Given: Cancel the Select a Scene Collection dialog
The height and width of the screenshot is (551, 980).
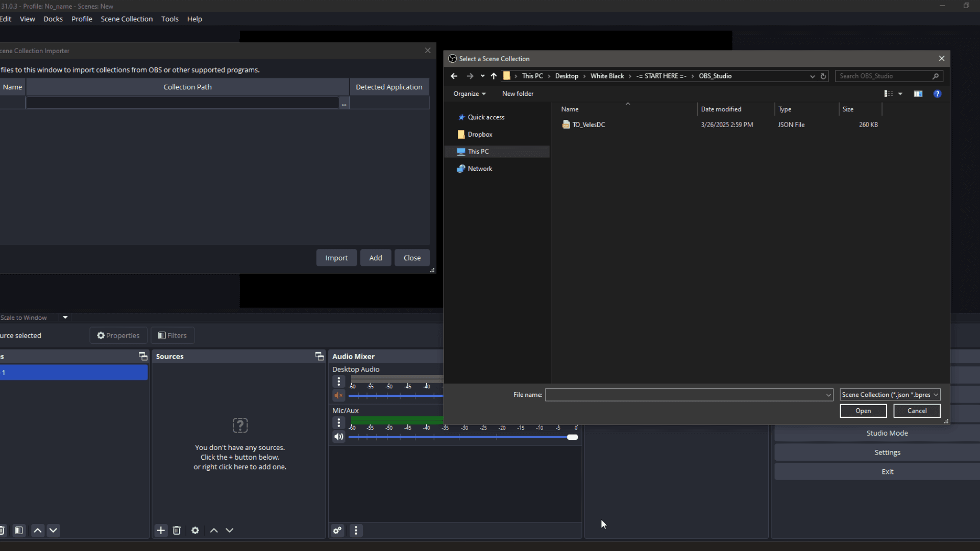Looking at the screenshot, I should pyautogui.click(x=917, y=411).
